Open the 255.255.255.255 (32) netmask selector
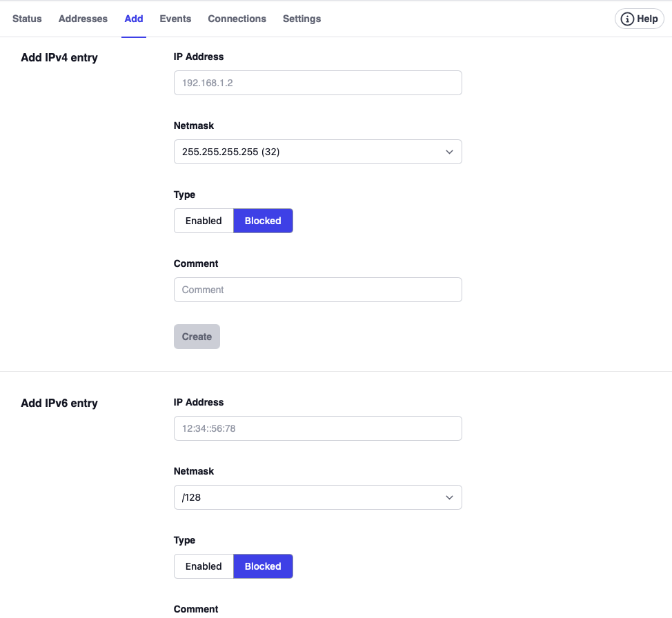Image resolution: width=672 pixels, height=618 pixels. pyautogui.click(x=317, y=152)
